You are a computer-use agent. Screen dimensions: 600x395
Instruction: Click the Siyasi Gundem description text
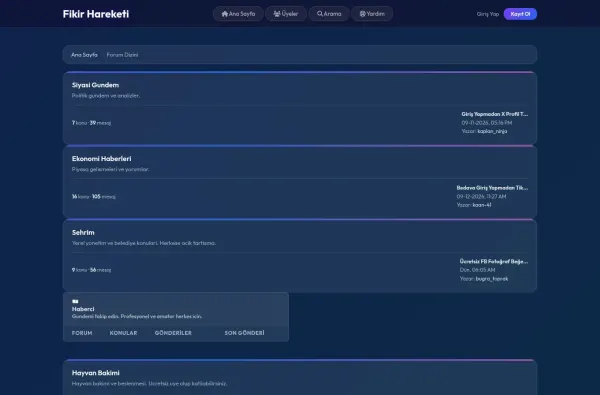coord(106,96)
